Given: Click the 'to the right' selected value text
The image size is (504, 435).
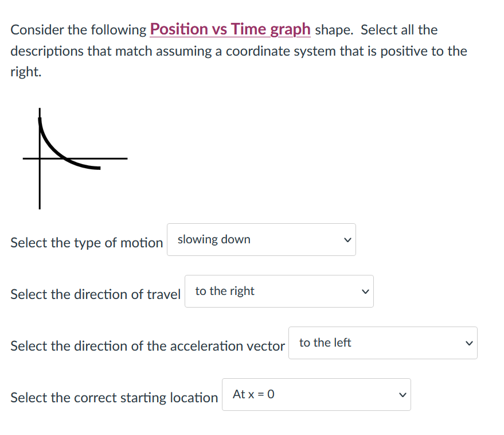Looking at the screenshot, I should [x=225, y=291].
